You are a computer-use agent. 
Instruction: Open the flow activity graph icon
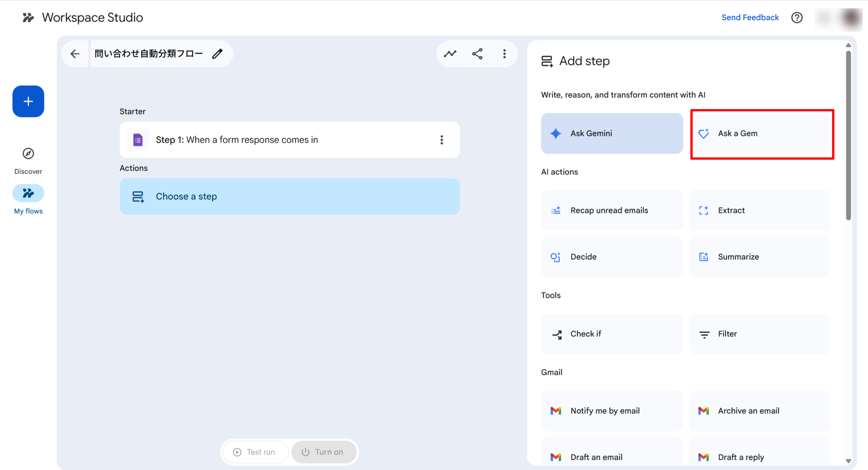click(x=450, y=54)
